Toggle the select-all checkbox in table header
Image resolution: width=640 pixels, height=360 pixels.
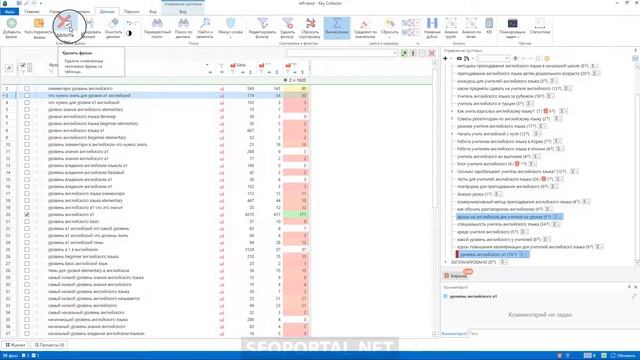tap(23, 65)
